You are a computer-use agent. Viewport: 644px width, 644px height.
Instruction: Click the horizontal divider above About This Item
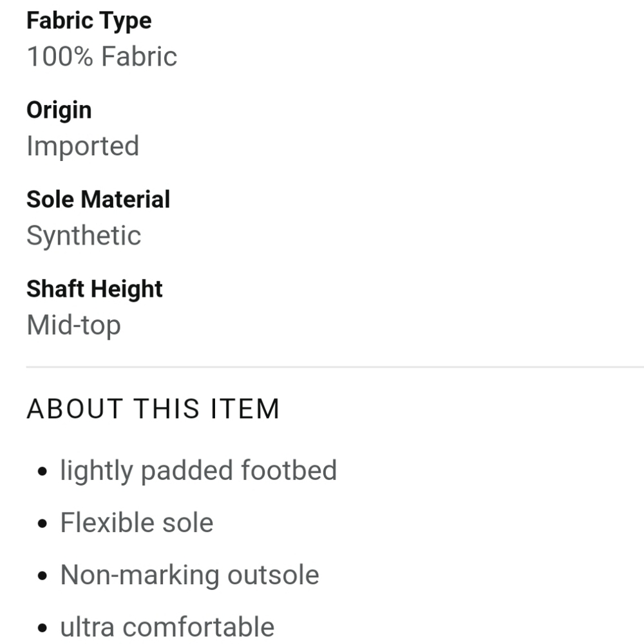tap(335, 367)
